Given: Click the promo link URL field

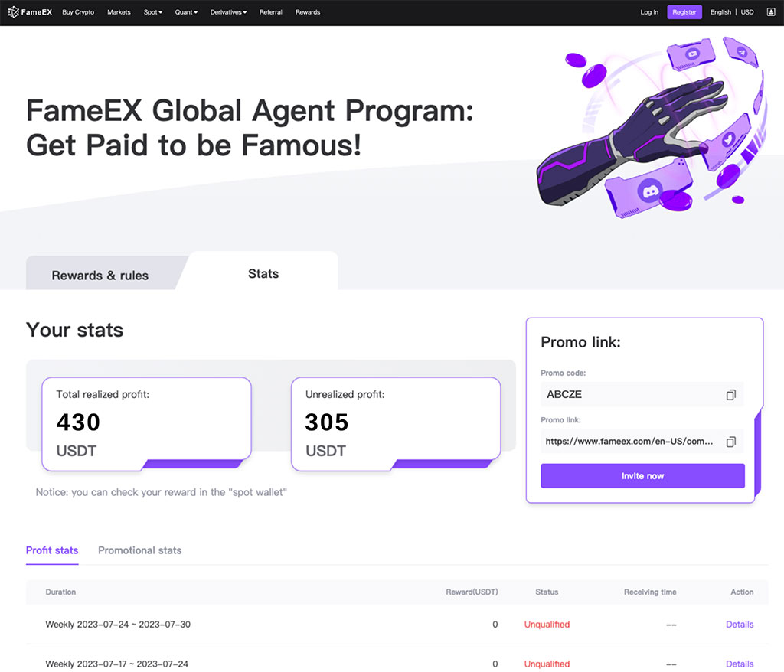Looking at the screenshot, I should pyautogui.click(x=642, y=442).
